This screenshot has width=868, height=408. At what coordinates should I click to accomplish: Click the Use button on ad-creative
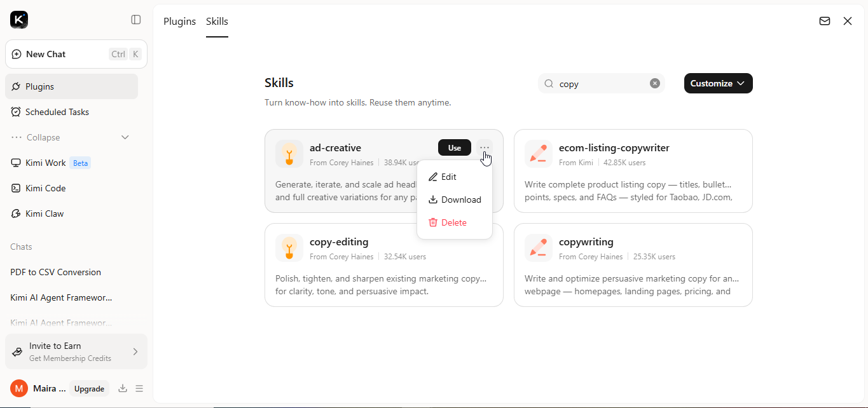click(x=455, y=147)
